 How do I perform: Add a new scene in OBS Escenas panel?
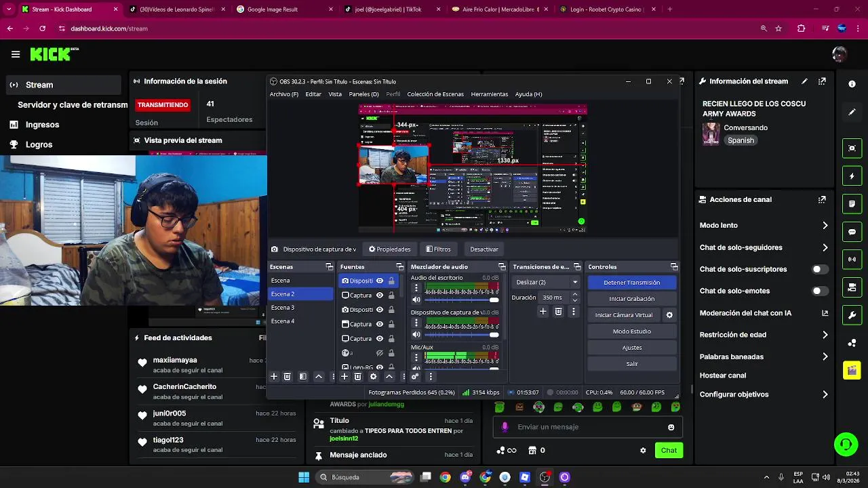[274, 376]
